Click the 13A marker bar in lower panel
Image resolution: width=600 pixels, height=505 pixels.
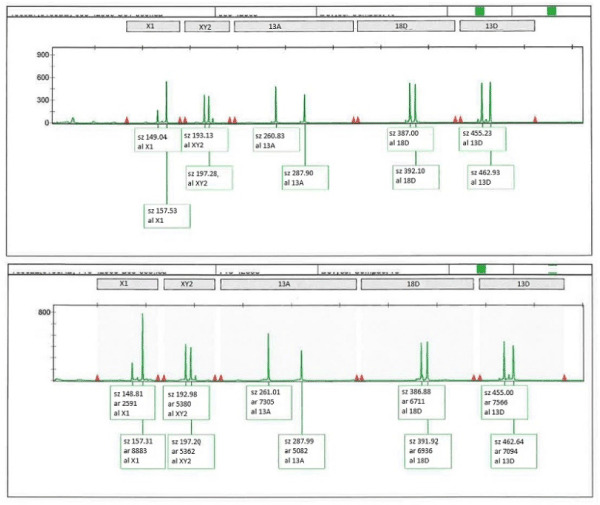point(285,285)
